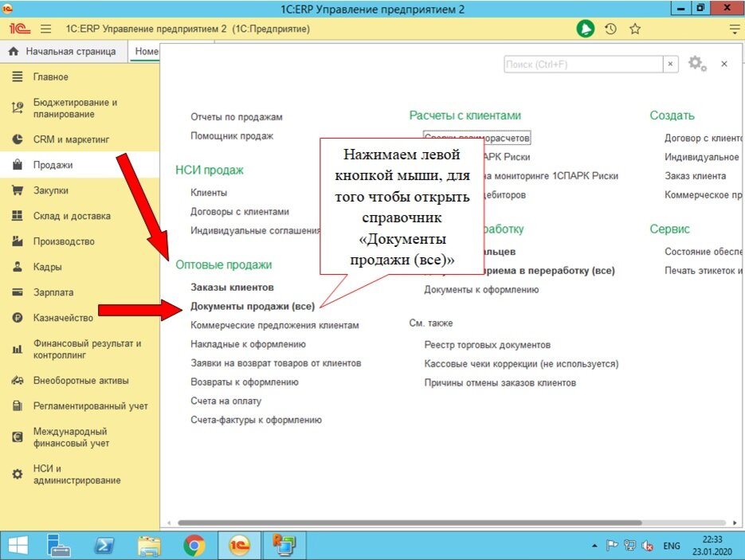
Task: Open the muted volume tray icon
Action: tap(647, 546)
